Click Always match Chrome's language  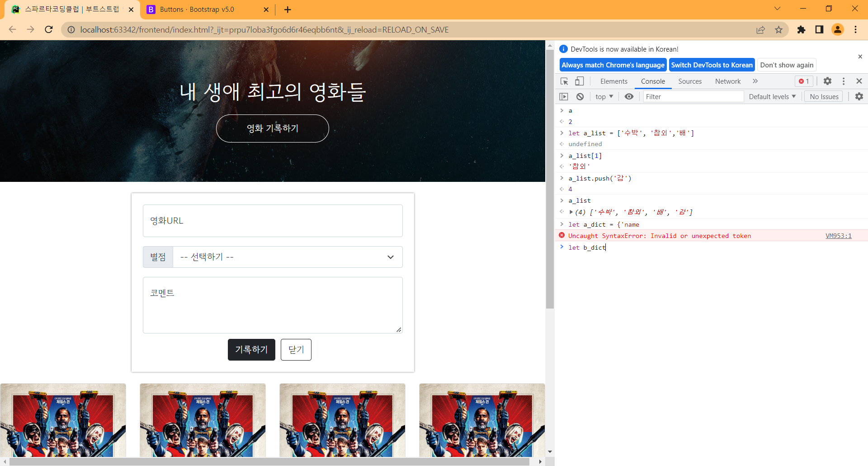pyautogui.click(x=613, y=65)
